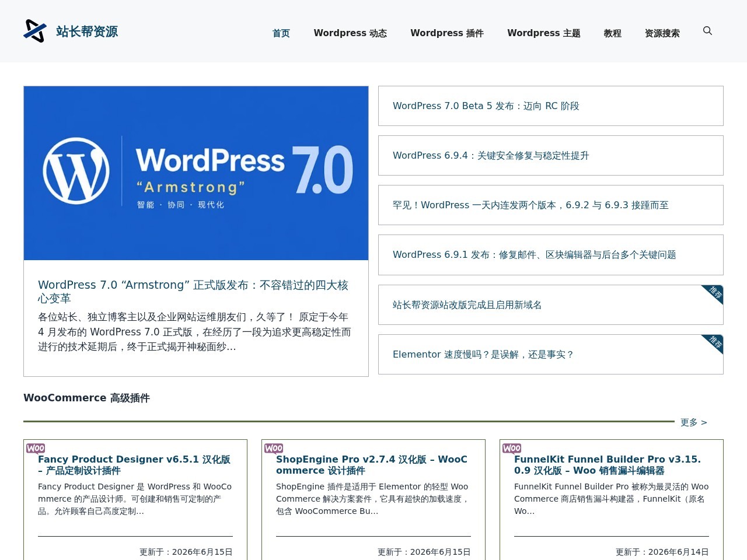Click the Woo badge on FunnelKit card
The image size is (747, 560).
(x=512, y=448)
